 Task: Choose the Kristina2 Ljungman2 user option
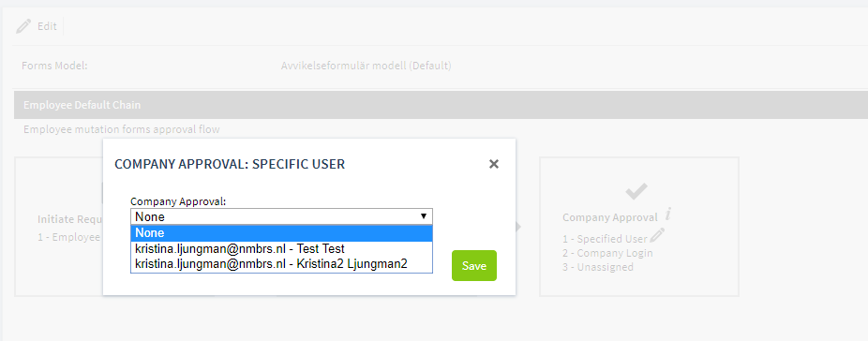pos(281,264)
